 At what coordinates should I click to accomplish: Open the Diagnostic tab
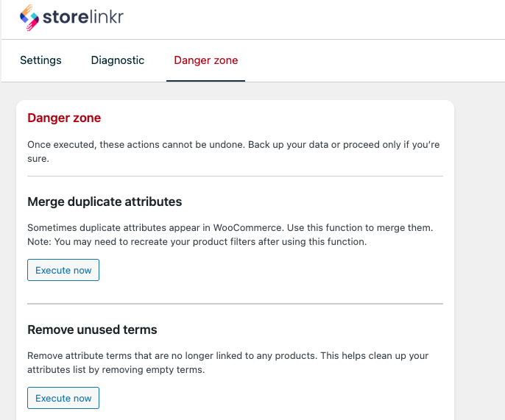pyautogui.click(x=118, y=60)
